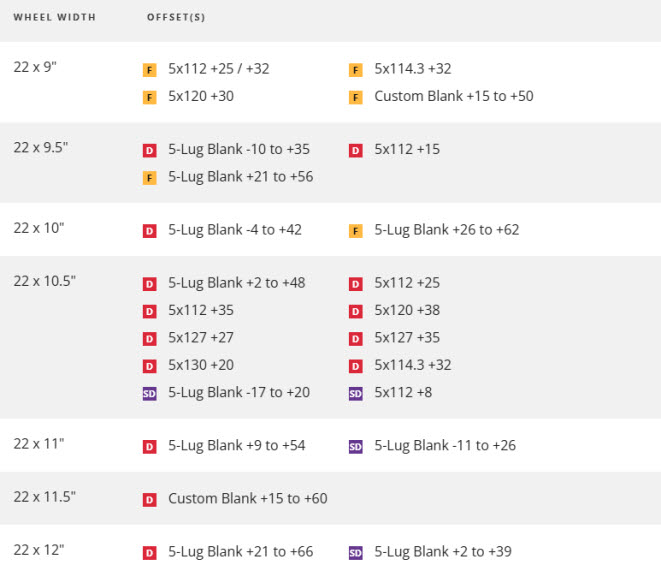Choose the 5x127 +27 offset entry
Viewport: 661px width, 577px height.
pyautogui.click(x=201, y=338)
